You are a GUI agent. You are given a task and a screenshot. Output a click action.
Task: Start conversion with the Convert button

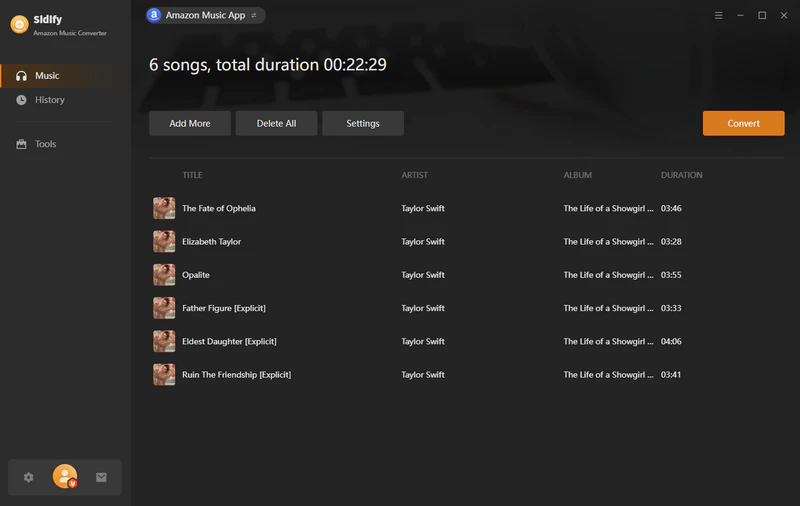click(743, 123)
